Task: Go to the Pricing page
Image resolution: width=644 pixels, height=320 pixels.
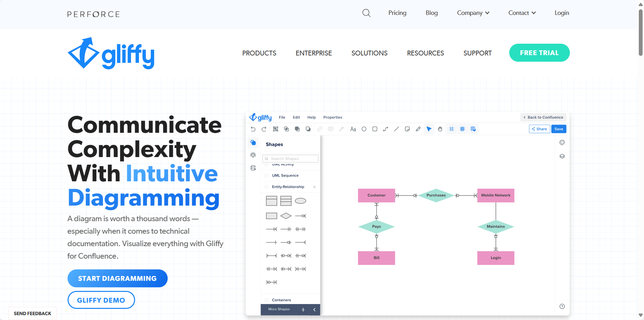Action: click(397, 13)
